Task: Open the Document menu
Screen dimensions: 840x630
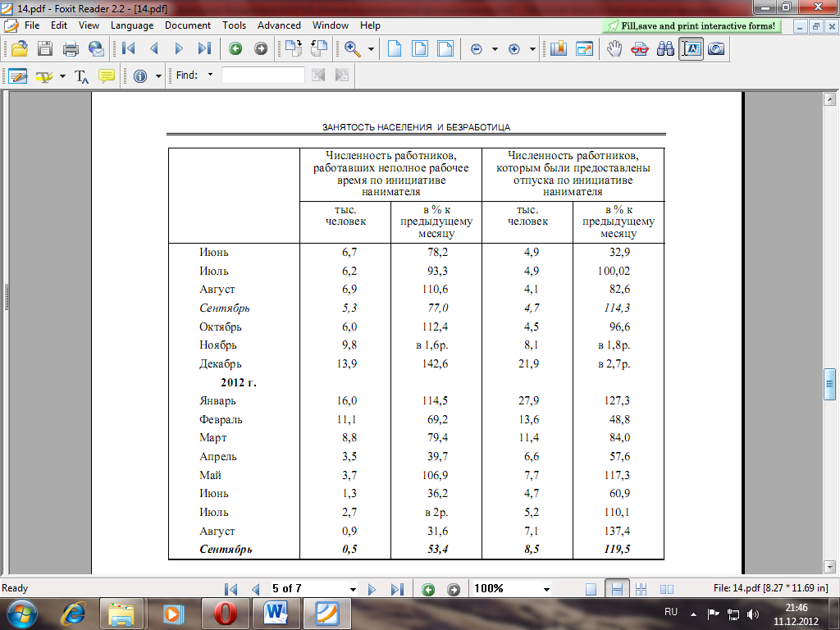Action: tap(188, 25)
